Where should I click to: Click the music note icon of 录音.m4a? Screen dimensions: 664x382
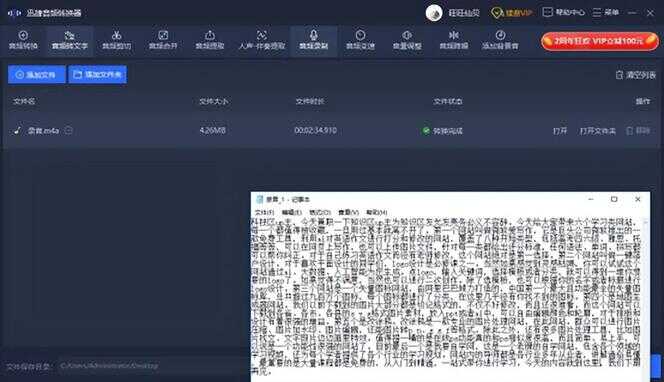pyautogui.click(x=17, y=130)
